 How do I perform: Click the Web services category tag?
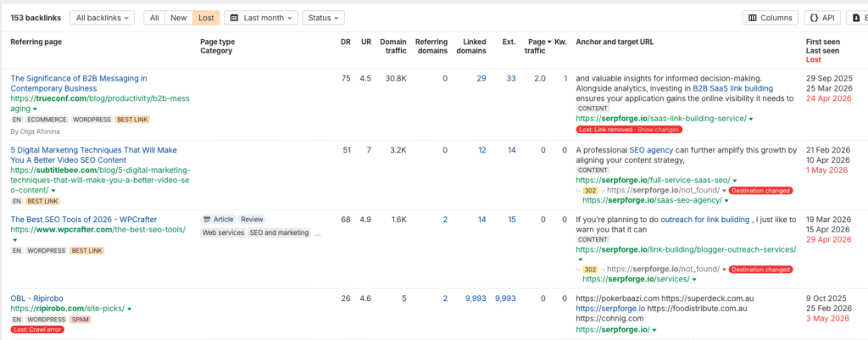pyautogui.click(x=223, y=233)
